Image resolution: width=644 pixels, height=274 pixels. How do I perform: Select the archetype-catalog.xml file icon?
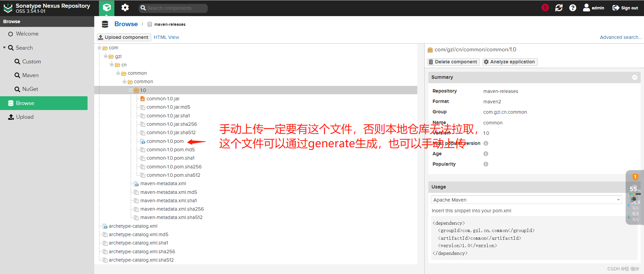click(105, 226)
